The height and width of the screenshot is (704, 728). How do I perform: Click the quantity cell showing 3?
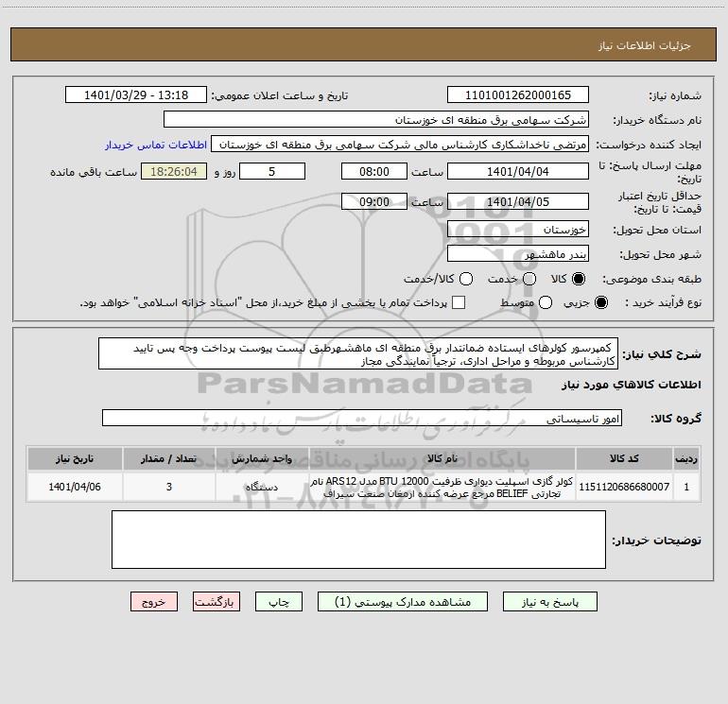tap(169, 487)
